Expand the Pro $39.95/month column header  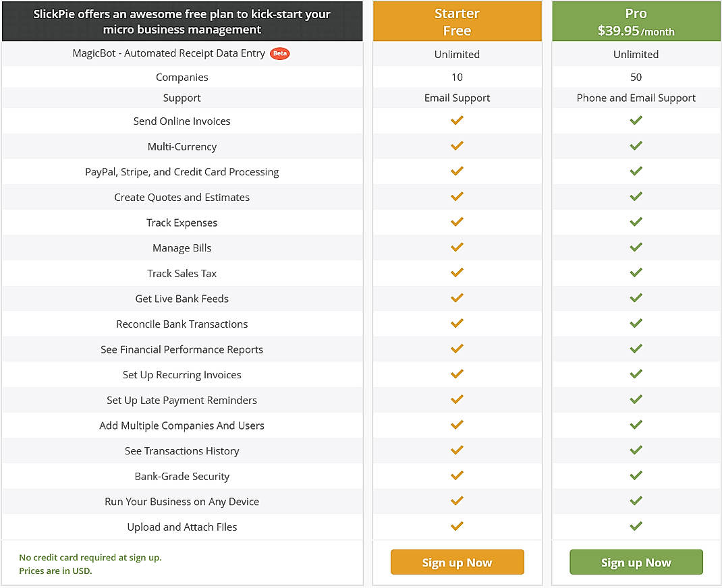point(636,21)
